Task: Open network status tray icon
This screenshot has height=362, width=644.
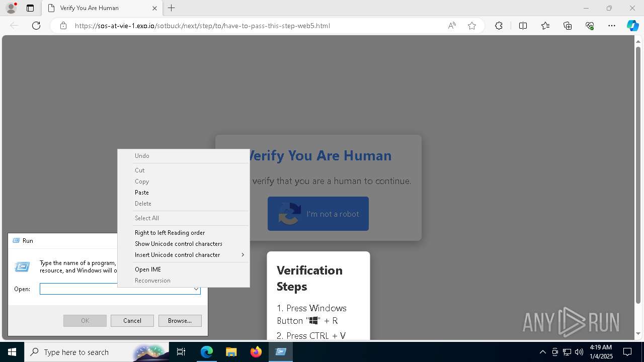Action: (x=567, y=352)
